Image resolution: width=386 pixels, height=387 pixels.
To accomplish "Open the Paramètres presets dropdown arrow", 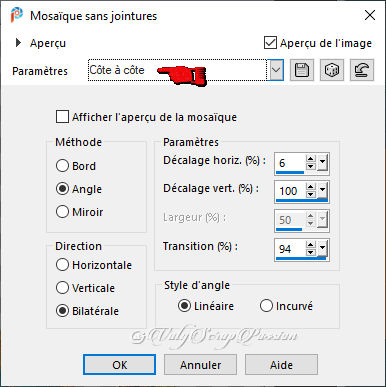I will (276, 70).
